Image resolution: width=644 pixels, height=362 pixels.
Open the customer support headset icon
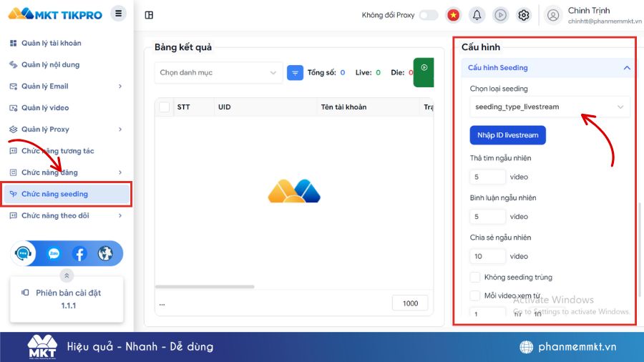pyautogui.click(x=23, y=253)
